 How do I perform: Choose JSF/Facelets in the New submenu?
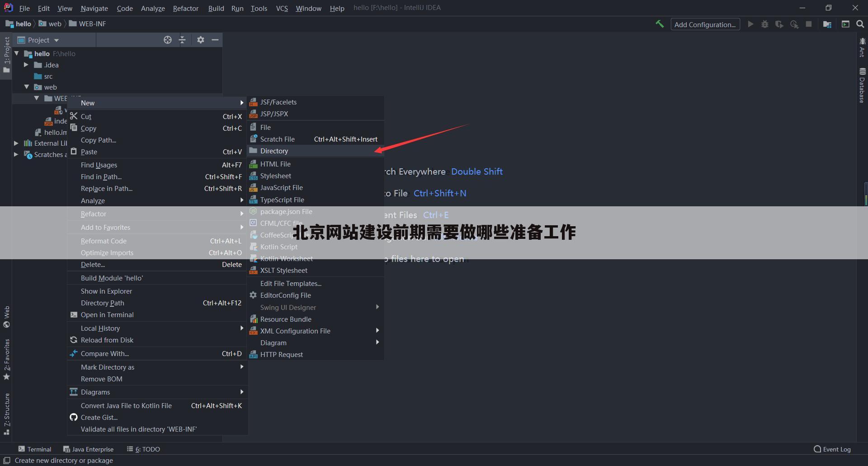click(x=316, y=102)
